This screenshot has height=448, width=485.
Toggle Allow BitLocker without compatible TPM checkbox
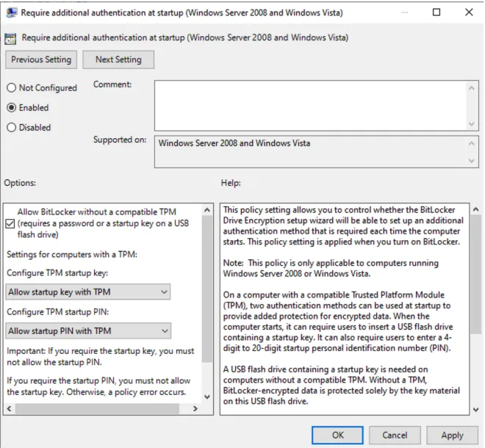[10, 223]
